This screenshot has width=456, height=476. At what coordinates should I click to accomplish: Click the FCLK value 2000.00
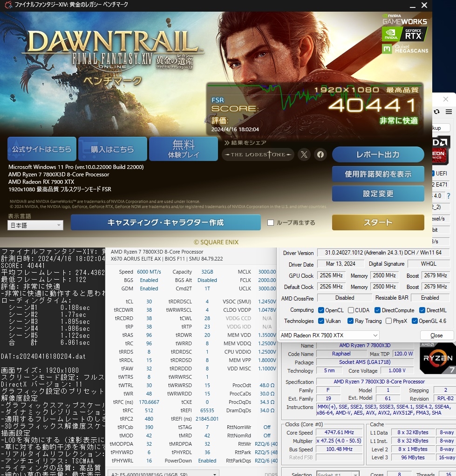tap(267, 280)
